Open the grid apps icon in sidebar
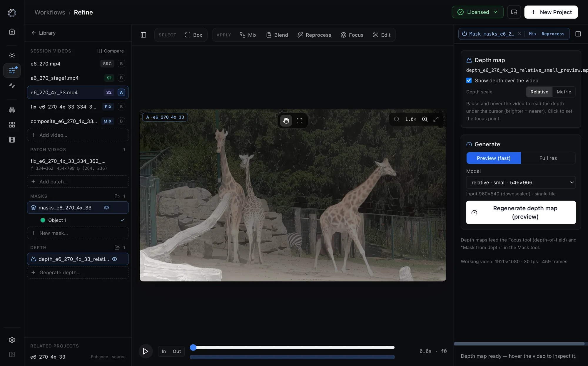This screenshot has height=366, width=588. pyautogui.click(x=12, y=125)
